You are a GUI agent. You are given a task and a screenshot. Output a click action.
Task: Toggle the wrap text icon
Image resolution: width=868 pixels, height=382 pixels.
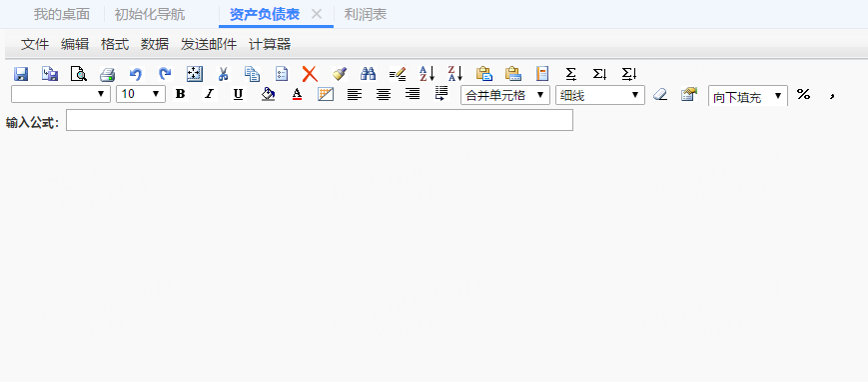441,93
